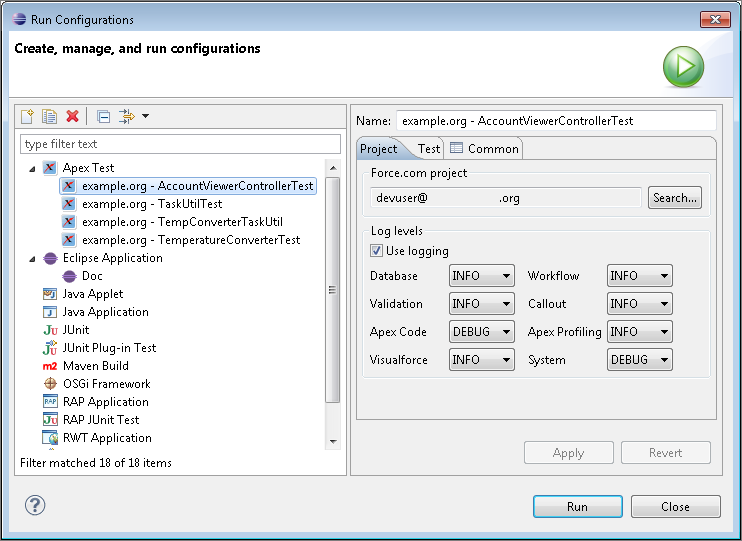The height and width of the screenshot is (541, 742).
Task: Click the OSGi Framework icon
Action: [x=50, y=384]
